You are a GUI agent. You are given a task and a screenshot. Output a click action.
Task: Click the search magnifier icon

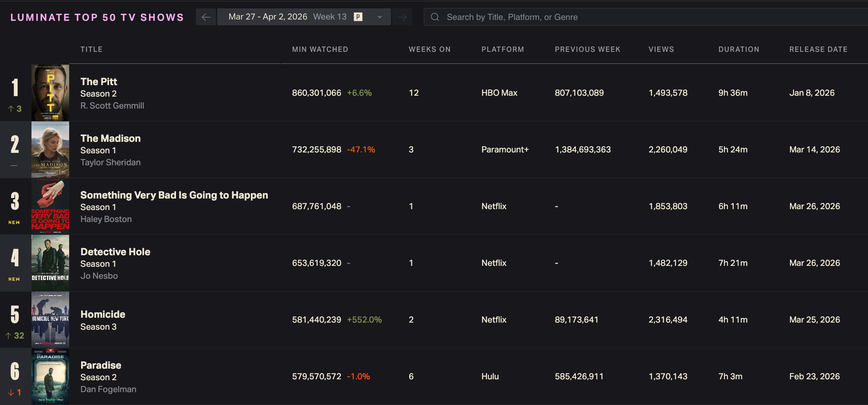coord(435,17)
